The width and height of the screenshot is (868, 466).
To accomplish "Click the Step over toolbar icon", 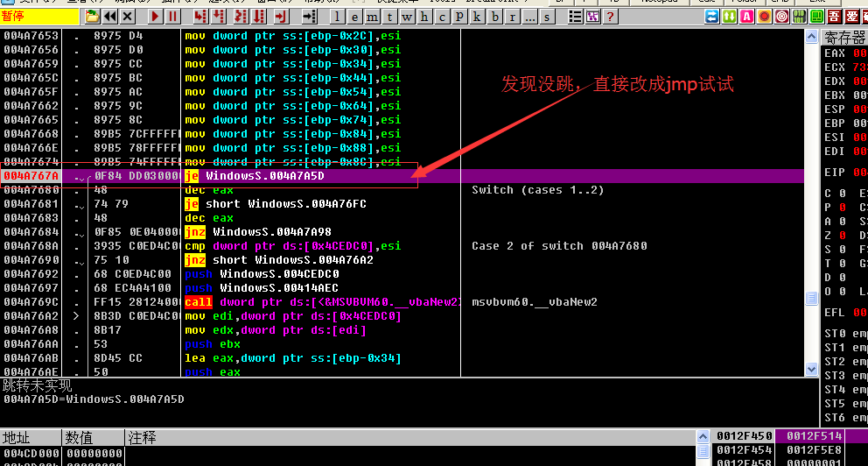I will (x=220, y=17).
